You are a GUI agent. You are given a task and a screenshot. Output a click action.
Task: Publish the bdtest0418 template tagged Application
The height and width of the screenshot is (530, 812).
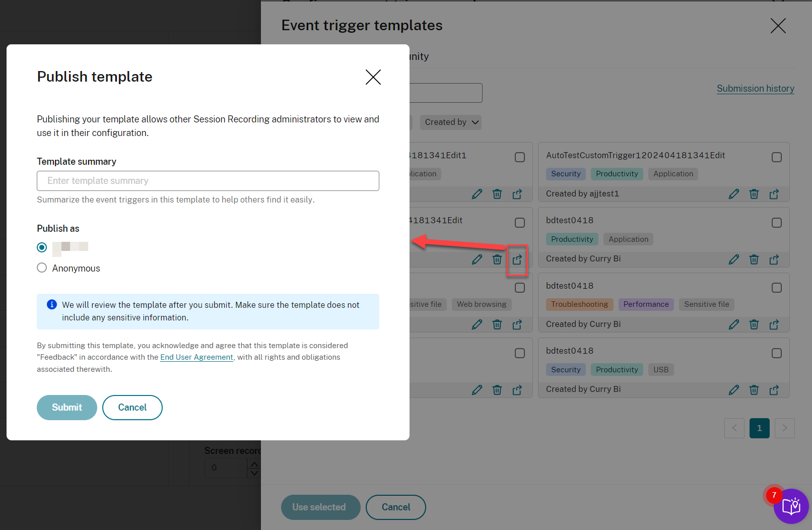click(774, 259)
